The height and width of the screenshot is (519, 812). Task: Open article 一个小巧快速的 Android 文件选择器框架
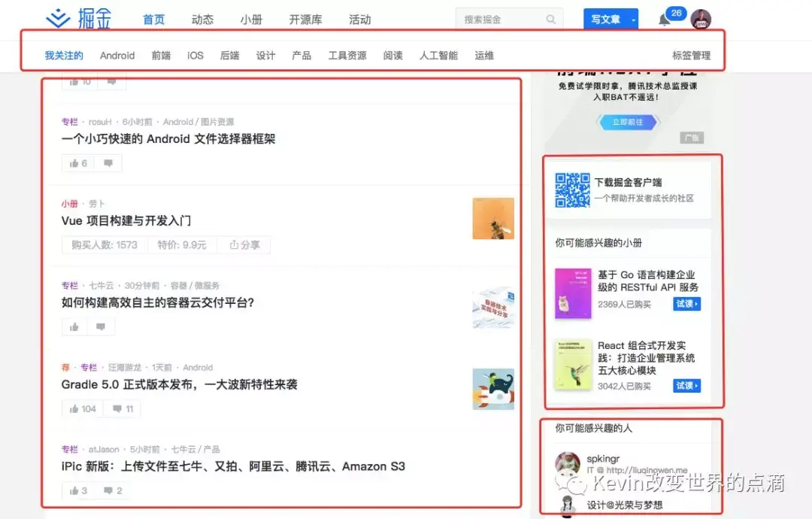[x=168, y=139]
